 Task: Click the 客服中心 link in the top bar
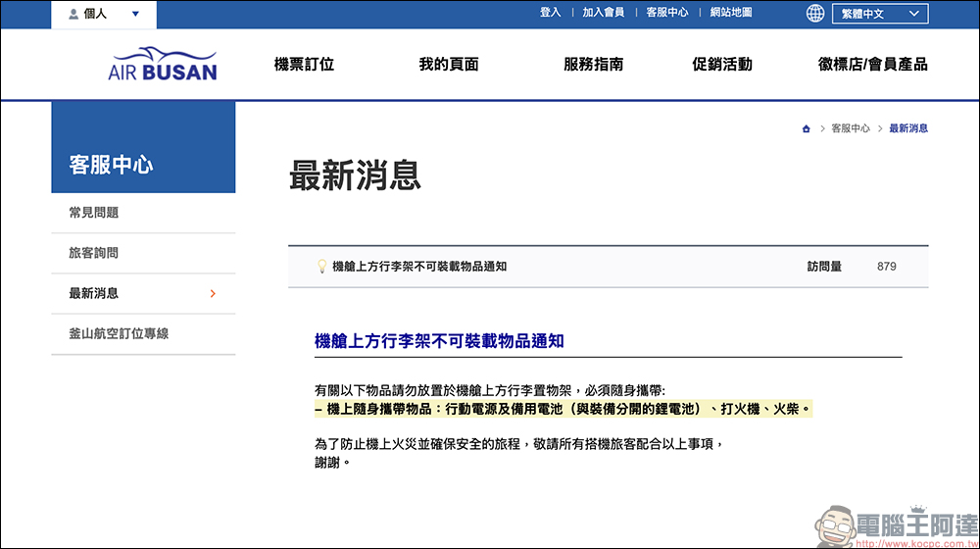tap(666, 13)
